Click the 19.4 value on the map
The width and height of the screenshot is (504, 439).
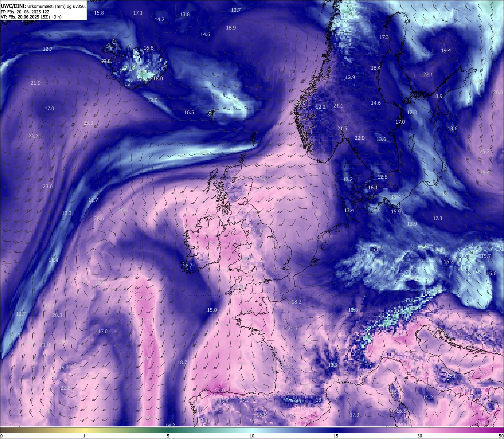(x=446, y=50)
